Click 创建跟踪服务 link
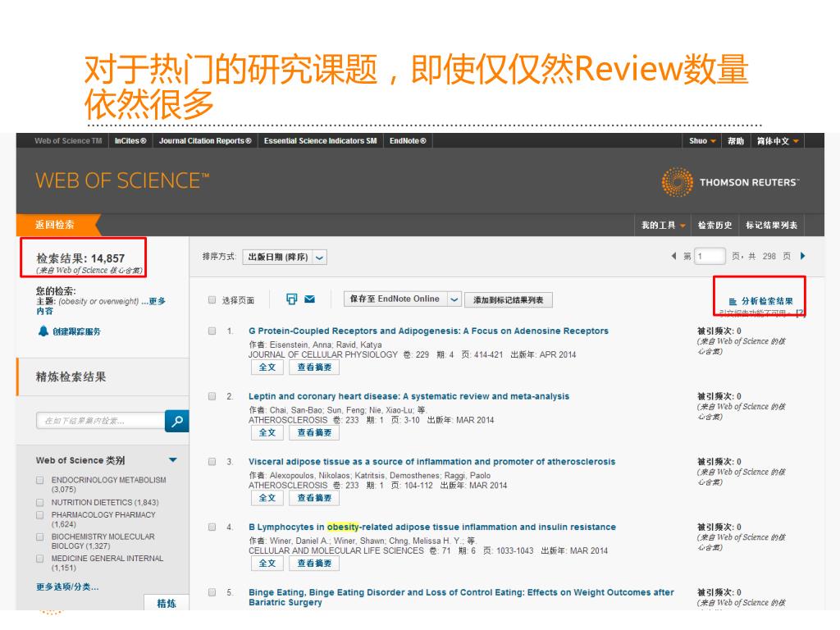 click(76, 331)
